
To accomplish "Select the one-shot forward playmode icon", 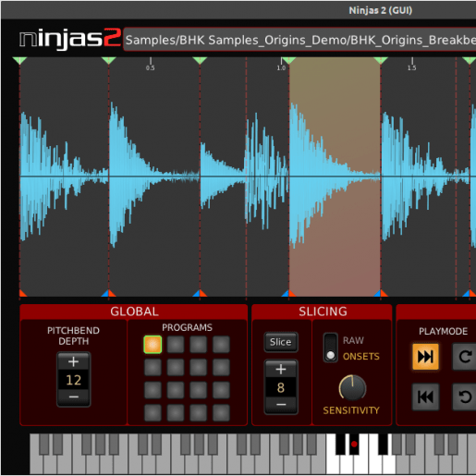I will click(425, 357).
